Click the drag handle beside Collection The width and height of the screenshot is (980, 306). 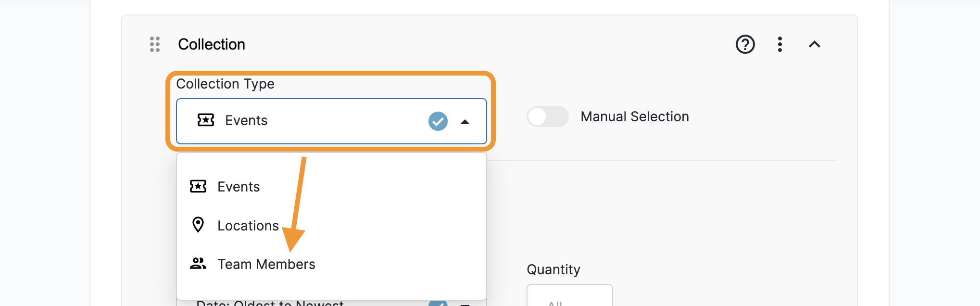154,44
